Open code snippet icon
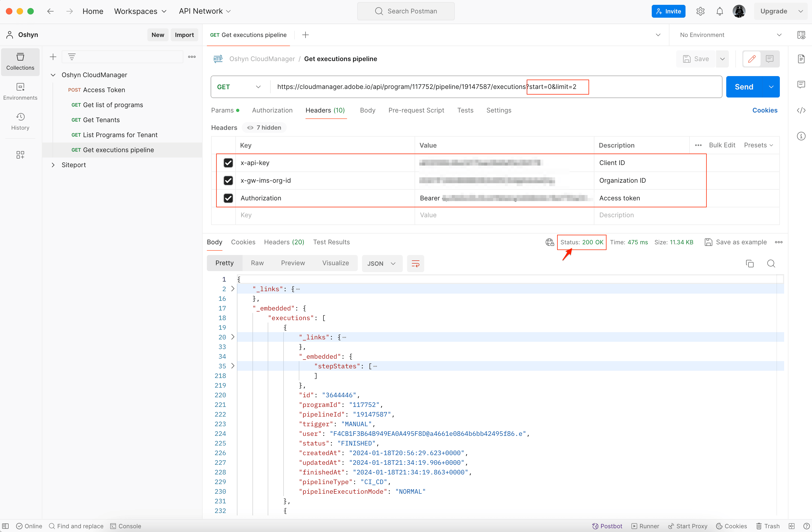 [x=801, y=110]
